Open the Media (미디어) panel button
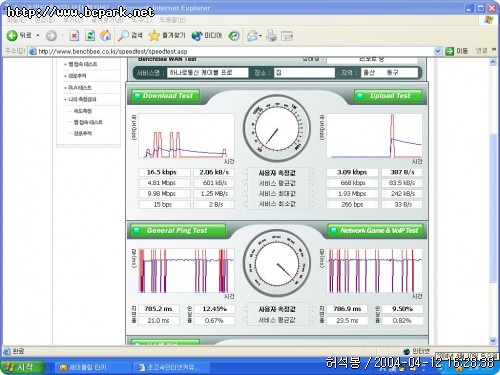The height and width of the screenshot is (375, 500). tap(207, 36)
